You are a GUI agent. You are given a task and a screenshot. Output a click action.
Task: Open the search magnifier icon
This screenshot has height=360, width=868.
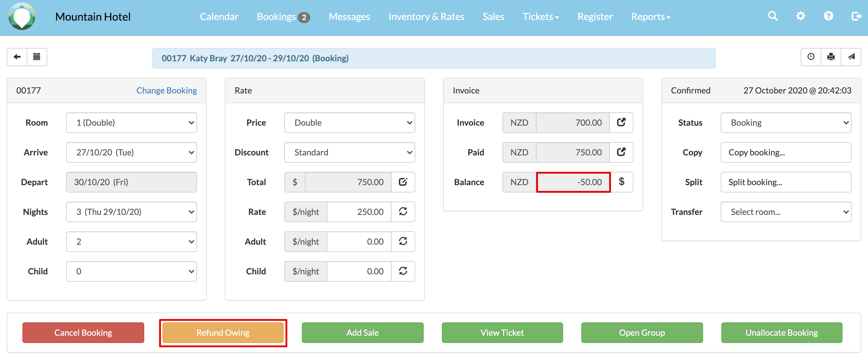coord(773,16)
